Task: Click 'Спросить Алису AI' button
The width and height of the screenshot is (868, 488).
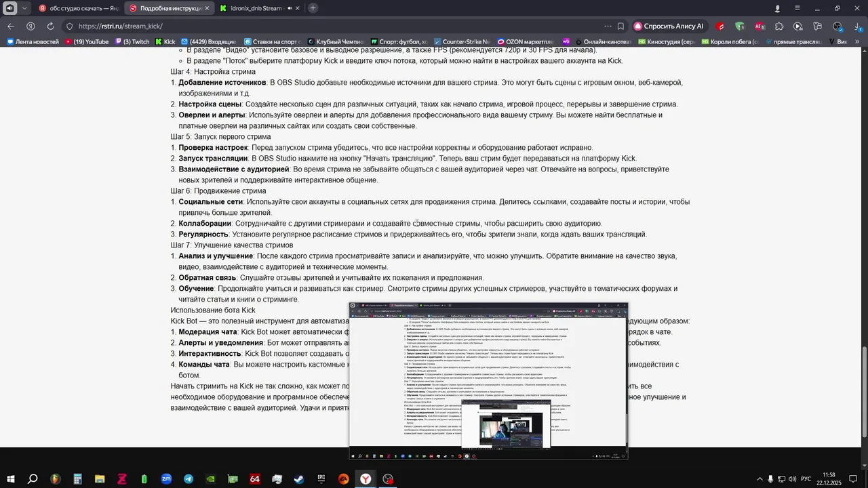Action: [x=669, y=26]
